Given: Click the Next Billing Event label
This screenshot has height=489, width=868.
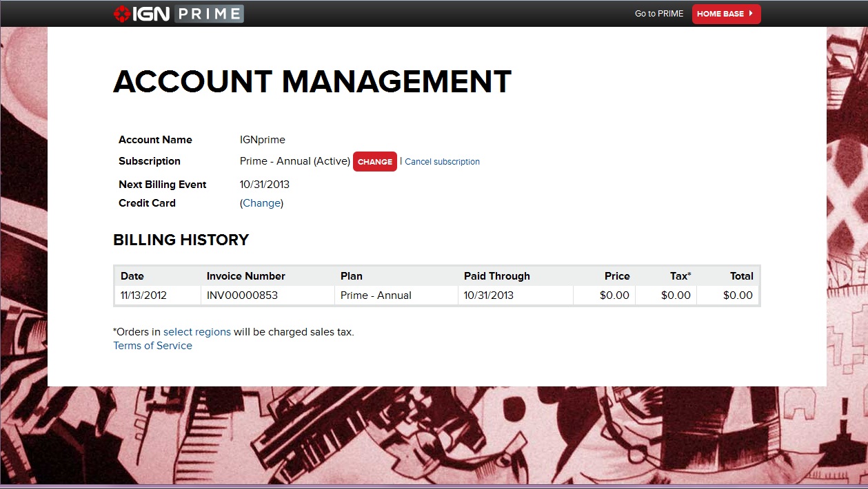Looking at the screenshot, I should [163, 185].
